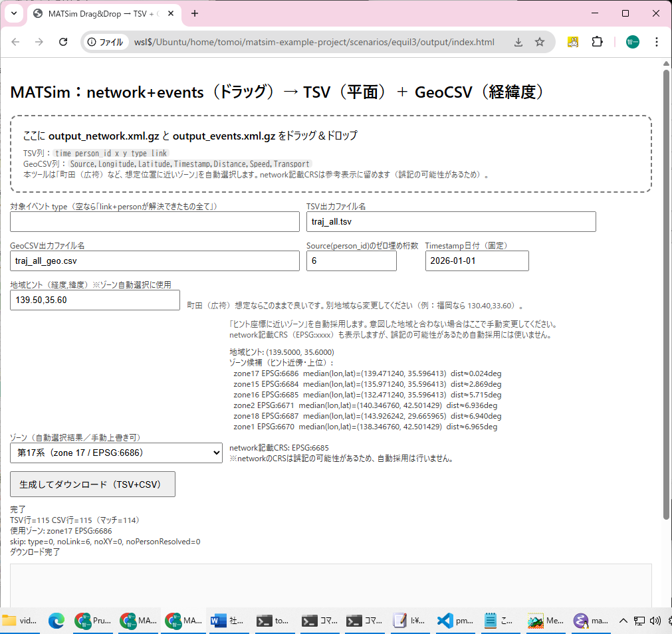Open the Chrome three-dot menu
Image resolution: width=672 pixels, height=634 pixels.
[657, 42]
